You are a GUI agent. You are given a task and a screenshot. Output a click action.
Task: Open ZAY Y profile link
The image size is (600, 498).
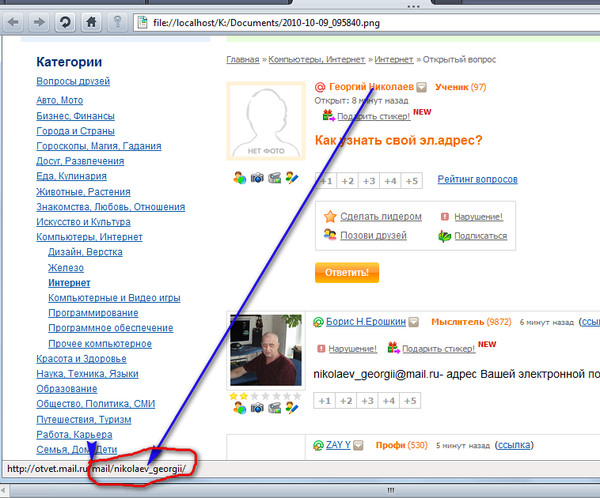point(338,445)
